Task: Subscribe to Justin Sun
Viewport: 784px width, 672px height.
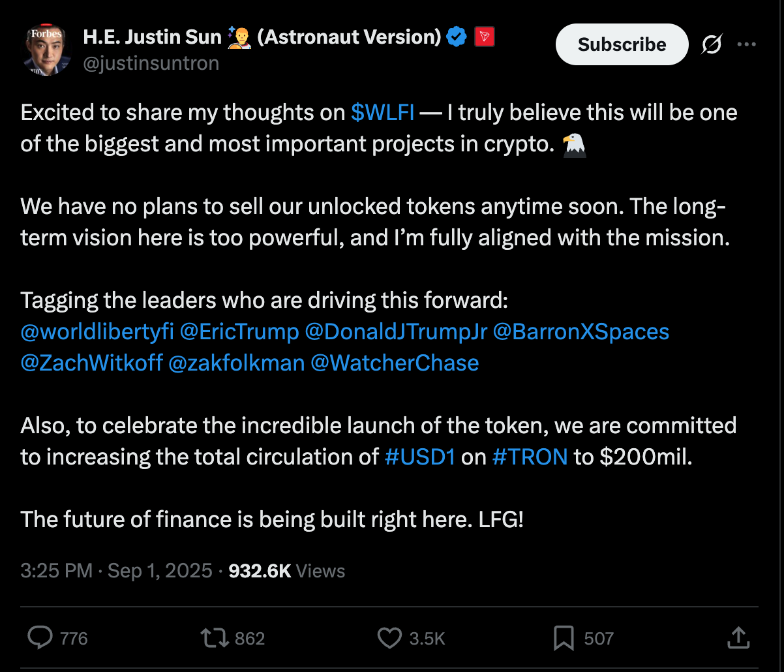Action: pyautogui.click(x=622, y=44)
